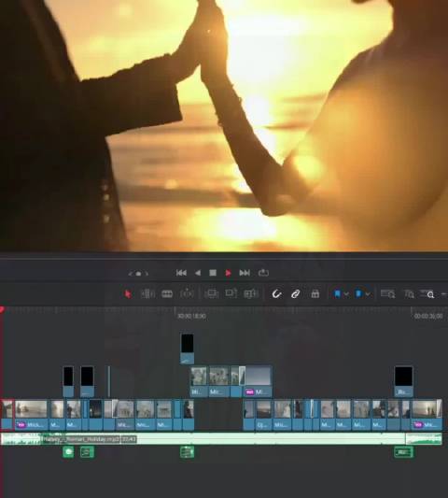The width and height of the screenshot is (448, 498).
Task: Select the second black title clip on track two
Action: tap(87, 381)
